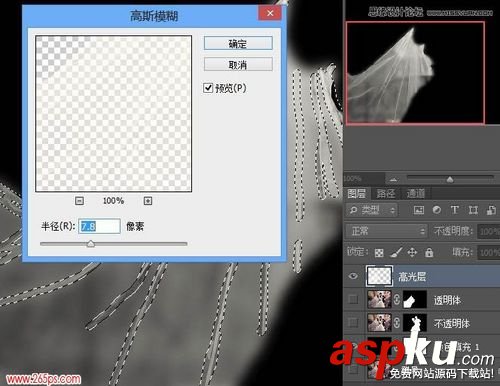Select the 高光层 layer name
Screen dimensions: 500x386
[x=412, y=276]
